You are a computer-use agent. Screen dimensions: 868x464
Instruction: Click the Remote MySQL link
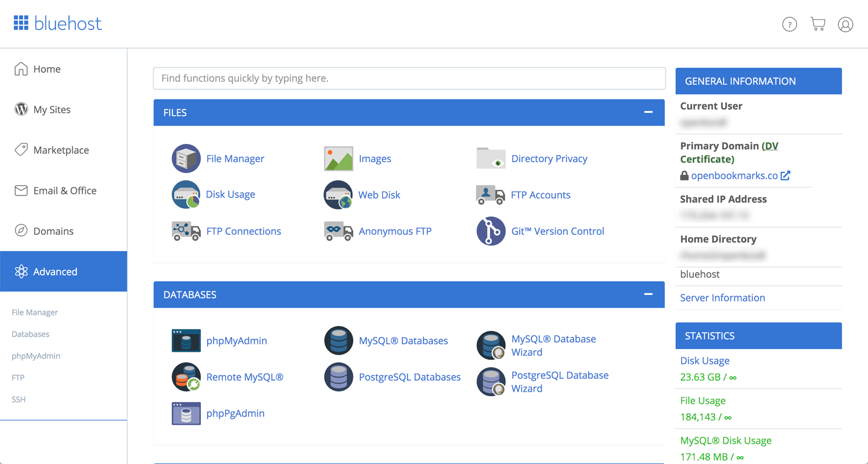[x=245, y=377]
